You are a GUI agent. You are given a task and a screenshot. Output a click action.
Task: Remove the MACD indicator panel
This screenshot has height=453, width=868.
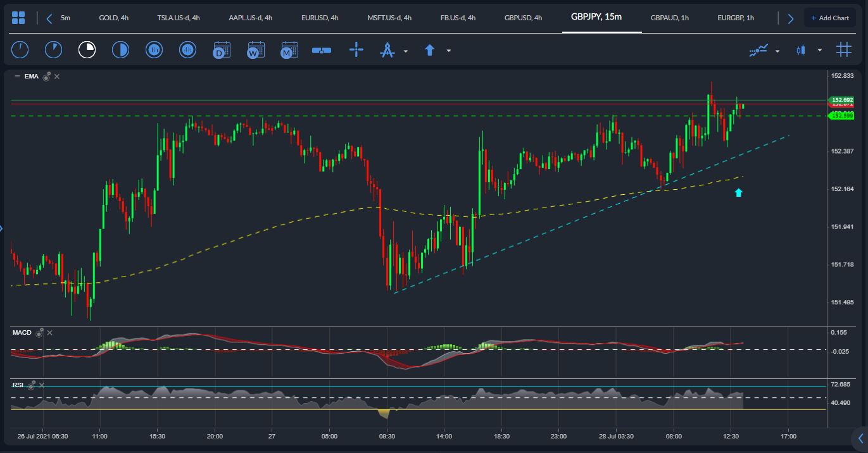coord(49,332)
